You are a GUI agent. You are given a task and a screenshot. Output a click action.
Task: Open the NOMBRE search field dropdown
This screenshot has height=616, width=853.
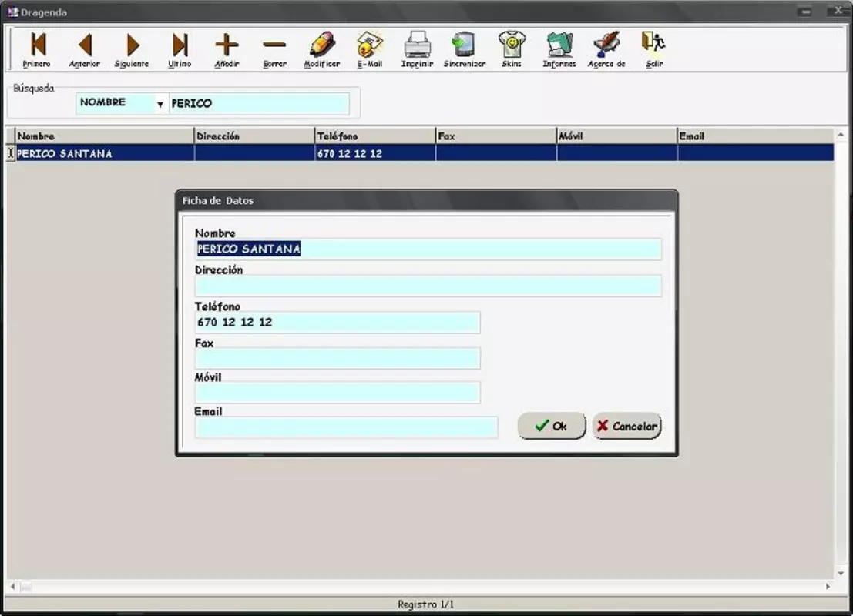(x=160, y=104)
